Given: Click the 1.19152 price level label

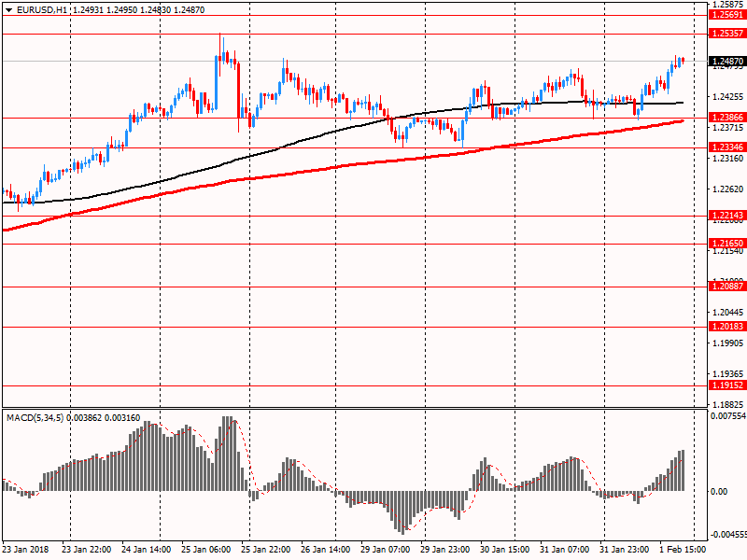Looking at the screenshot, I should (727, 385).
